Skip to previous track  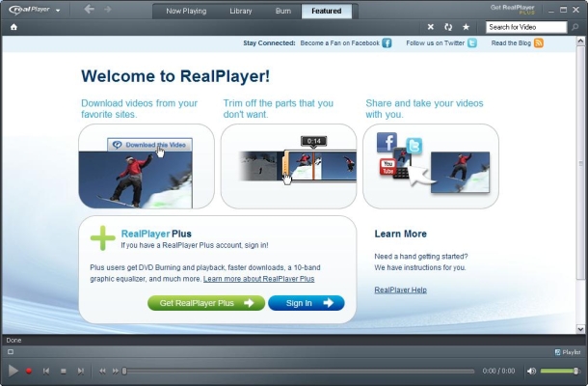tap(45, 371)
